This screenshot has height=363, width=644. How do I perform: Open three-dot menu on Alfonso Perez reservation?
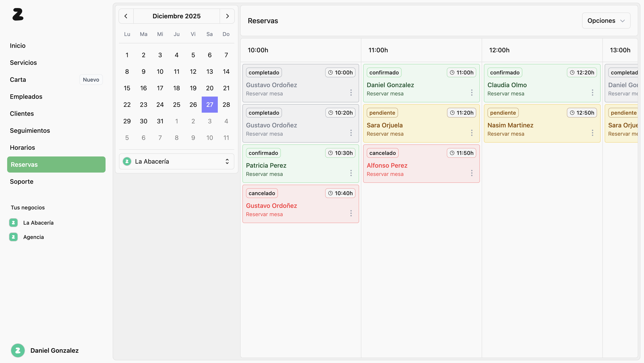(472, 173)
